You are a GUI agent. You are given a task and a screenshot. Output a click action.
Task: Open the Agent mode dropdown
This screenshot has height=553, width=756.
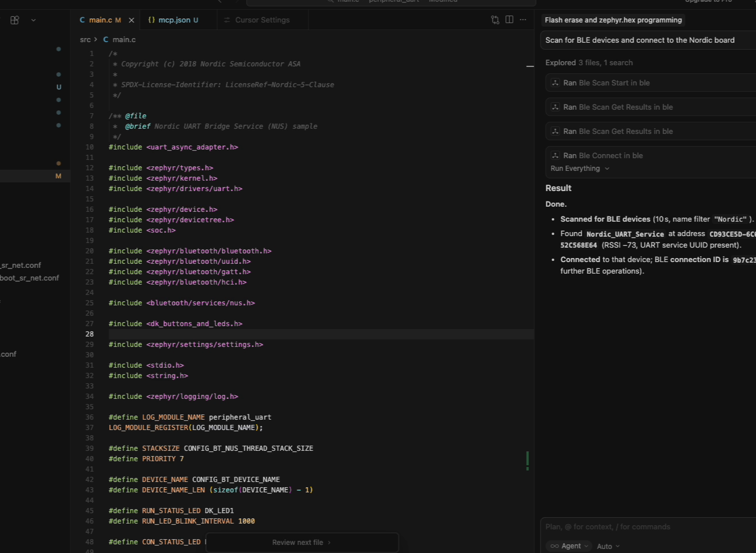click(569, 546)
